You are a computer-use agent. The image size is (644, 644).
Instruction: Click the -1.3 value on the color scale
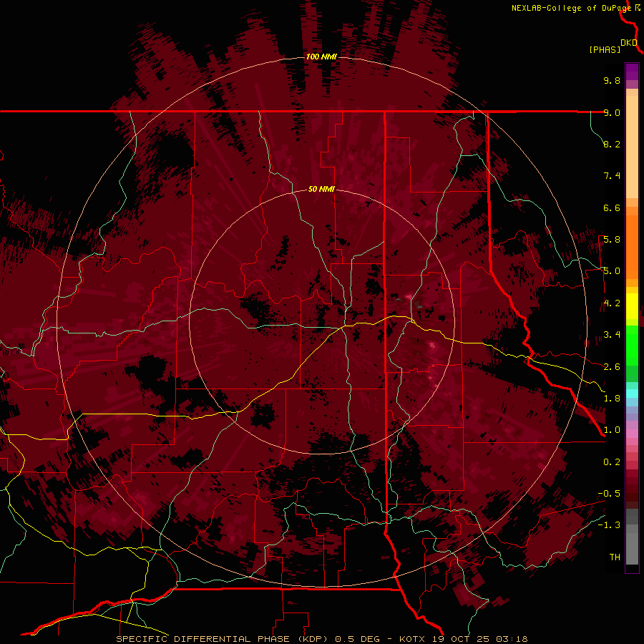point(609,525)
